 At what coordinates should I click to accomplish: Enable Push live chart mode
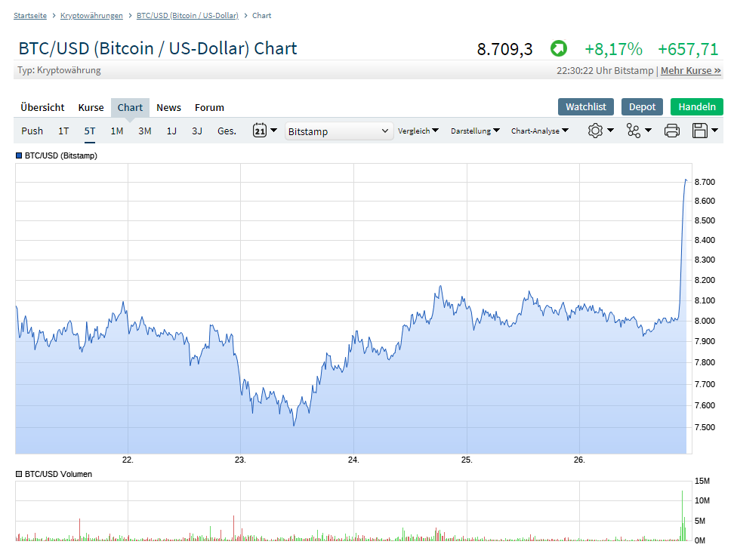click(x=32, y=131)
